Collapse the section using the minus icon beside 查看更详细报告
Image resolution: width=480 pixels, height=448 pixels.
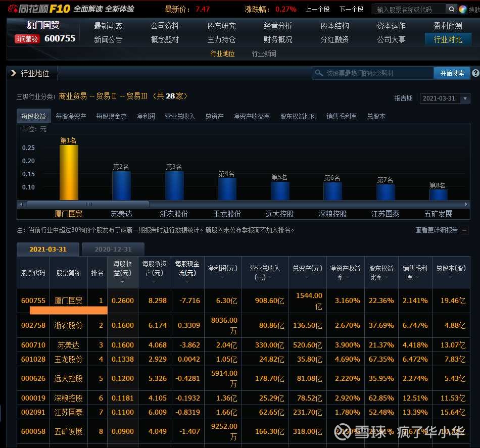click(464, 230)
